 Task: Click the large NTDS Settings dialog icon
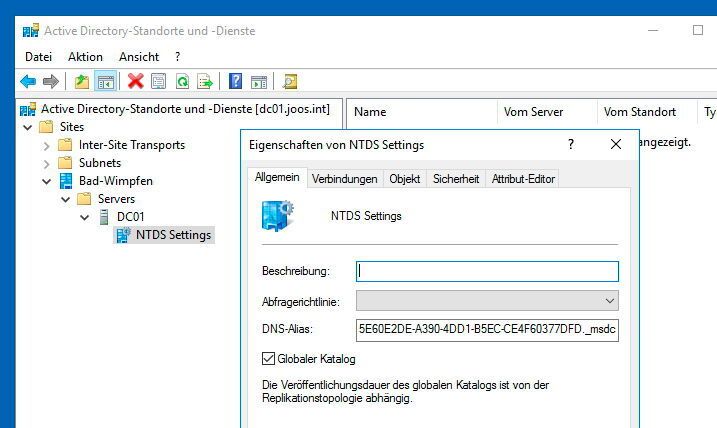278,216
